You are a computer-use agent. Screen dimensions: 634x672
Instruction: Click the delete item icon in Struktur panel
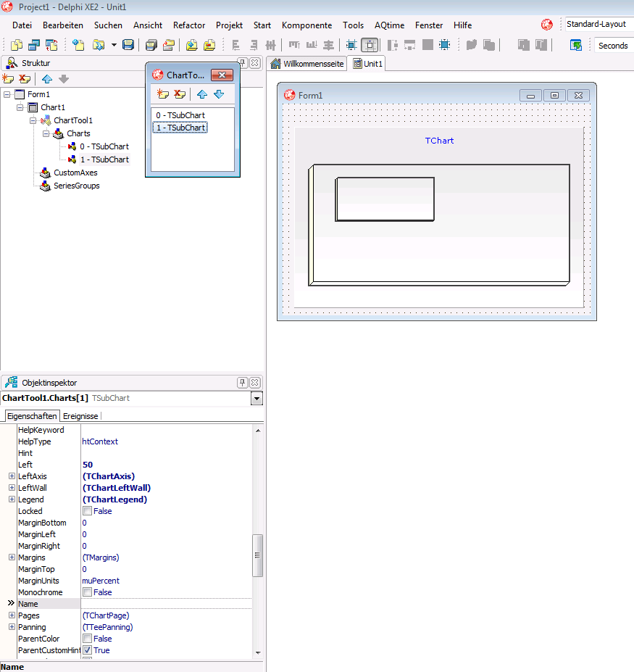25,79
